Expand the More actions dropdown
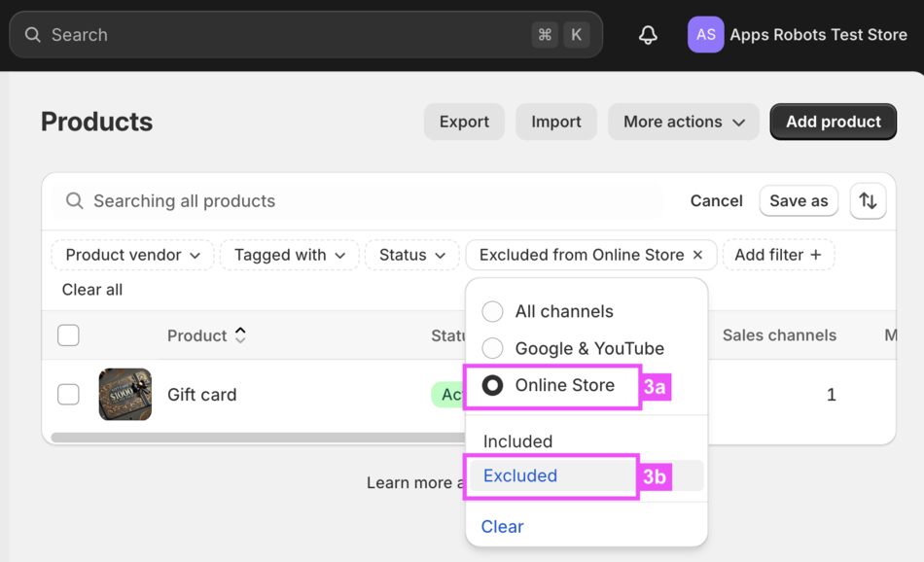 (684, 122)
